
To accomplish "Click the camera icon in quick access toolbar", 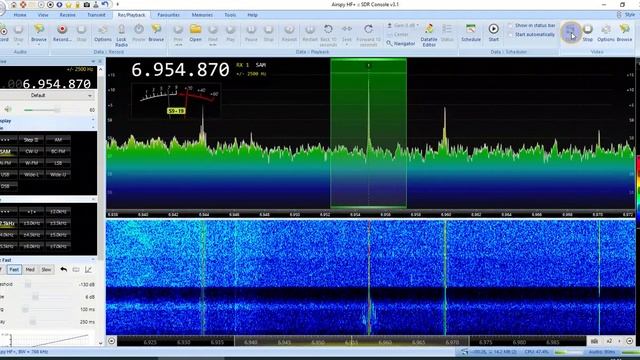I will coord(86,4).
